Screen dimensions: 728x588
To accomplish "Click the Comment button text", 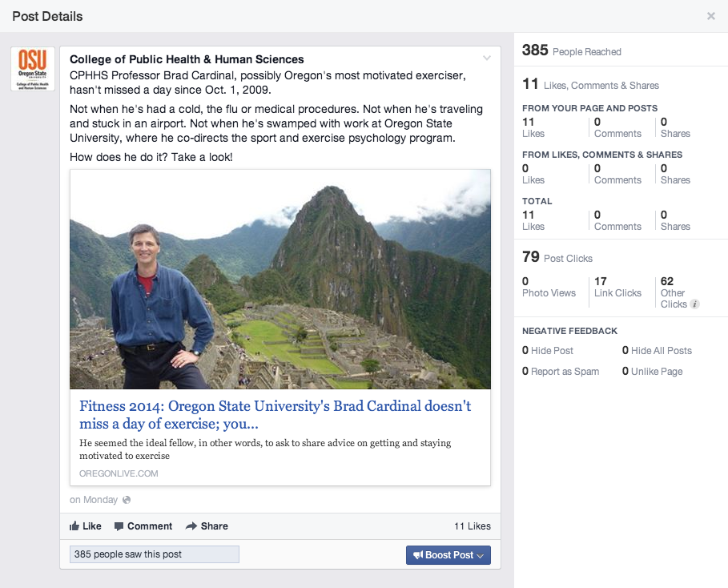I will pos(150,526).
